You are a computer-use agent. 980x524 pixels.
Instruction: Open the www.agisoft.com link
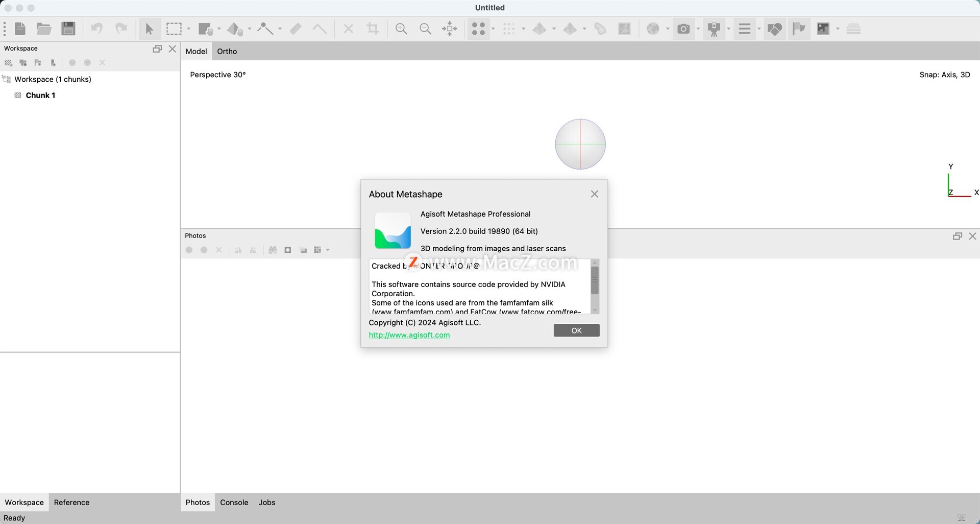click(x=409, y=335)
